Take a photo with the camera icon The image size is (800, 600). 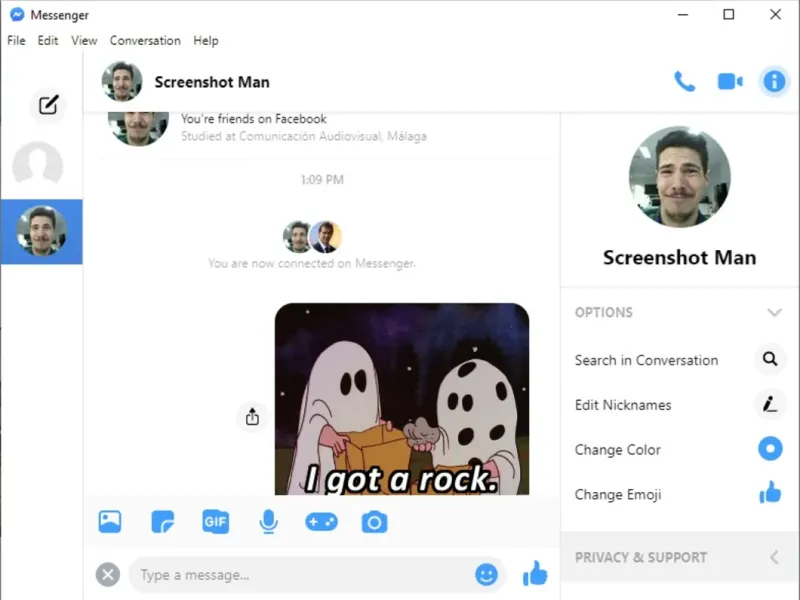pos(374,522)
